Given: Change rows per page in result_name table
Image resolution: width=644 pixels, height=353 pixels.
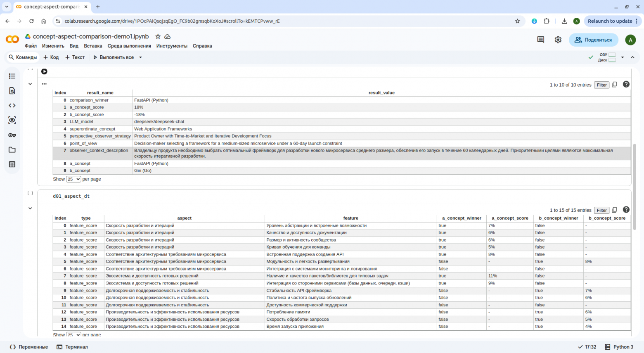Looking at the screenshot, I should [73, 179].
